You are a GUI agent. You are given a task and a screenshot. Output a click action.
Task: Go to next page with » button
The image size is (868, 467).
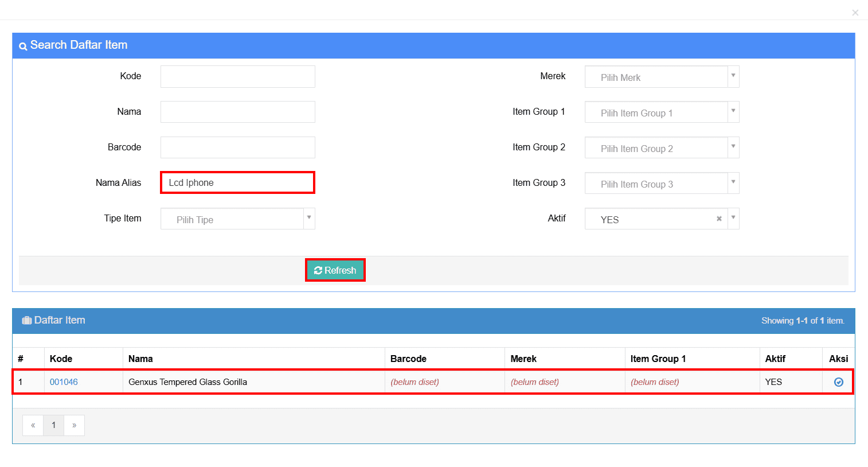click(74, 426)
